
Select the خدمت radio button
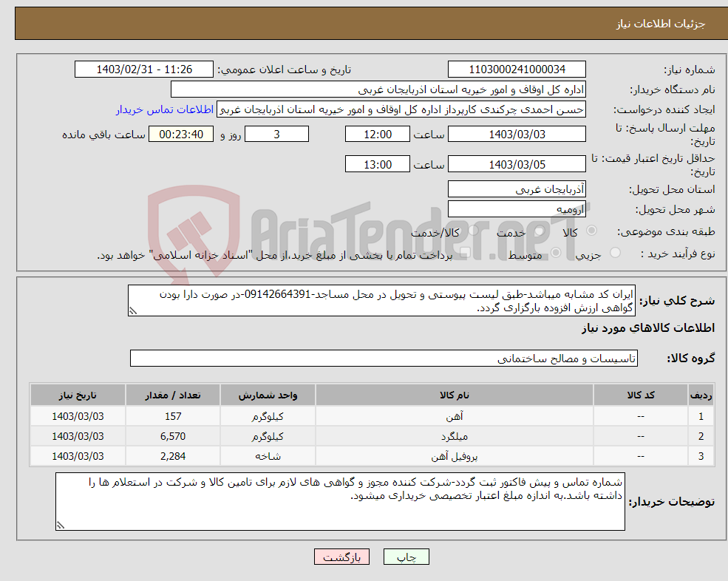[540, 231]
